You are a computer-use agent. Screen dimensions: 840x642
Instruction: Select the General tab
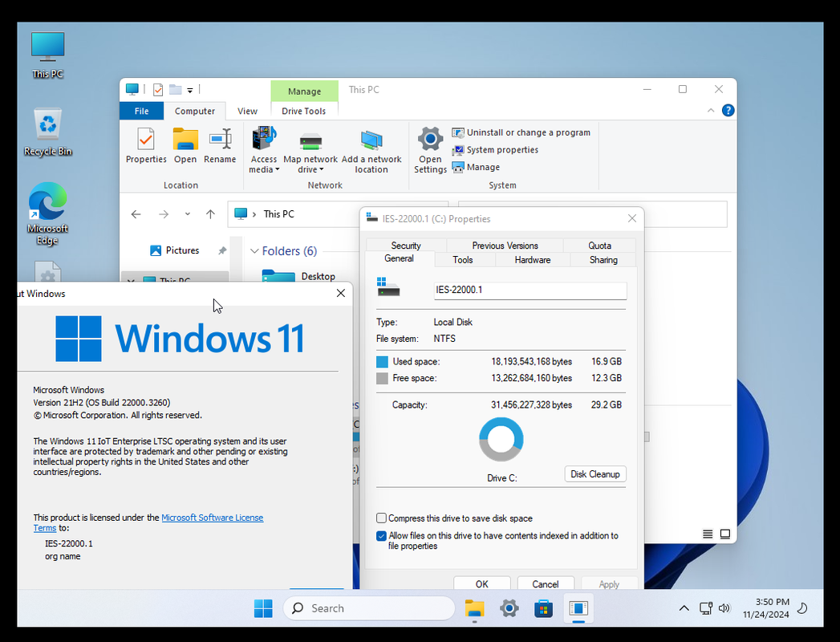point(399,259)
